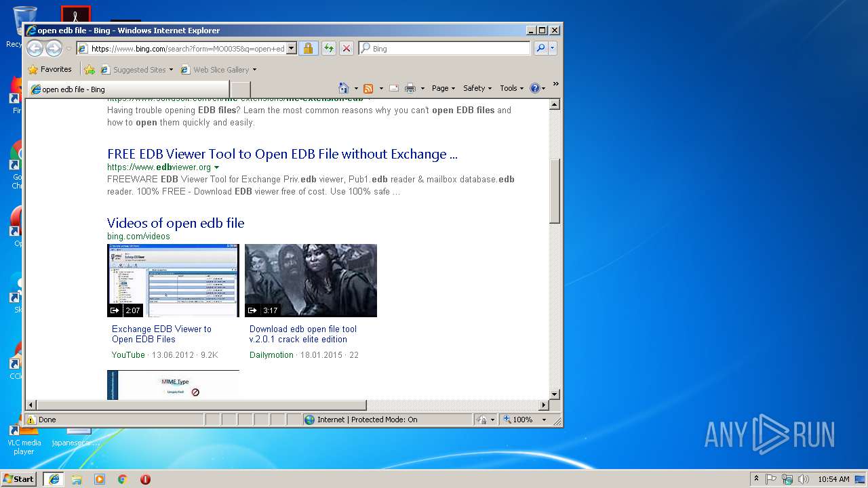Open Windows Explorer from the taskbar
Screen dimensions: 868x488
(x=77, y=479)
